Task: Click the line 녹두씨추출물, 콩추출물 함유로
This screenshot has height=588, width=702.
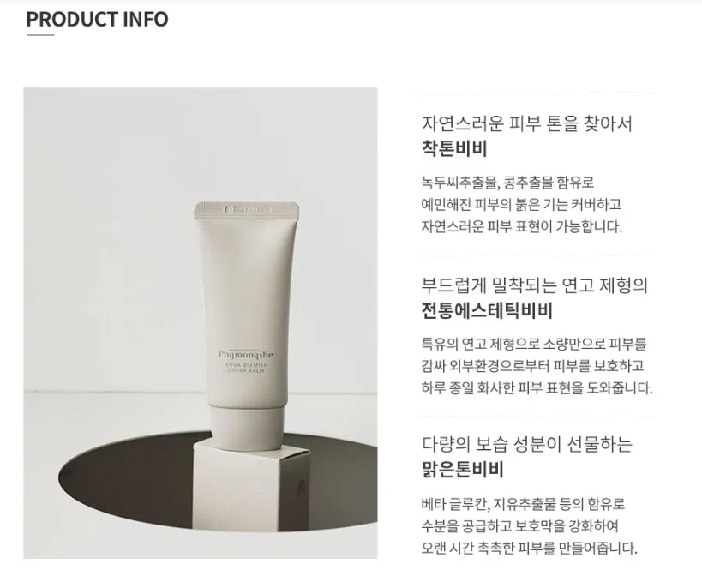Action: click(507, 183)
